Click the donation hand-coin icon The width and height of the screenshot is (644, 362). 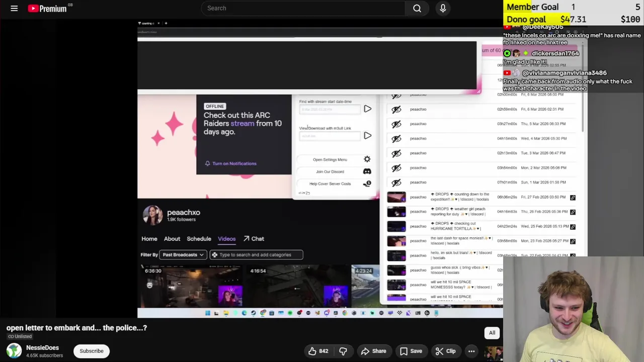tap(367, 184)
